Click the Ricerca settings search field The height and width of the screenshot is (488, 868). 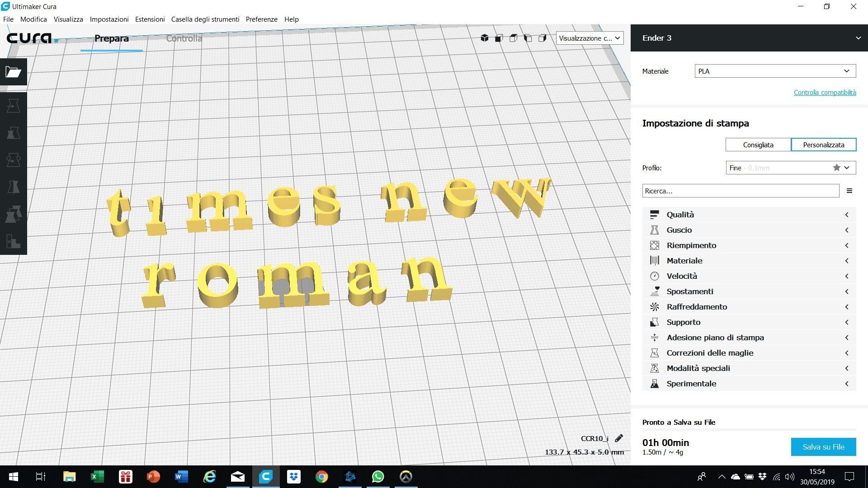tap(741, 191)
